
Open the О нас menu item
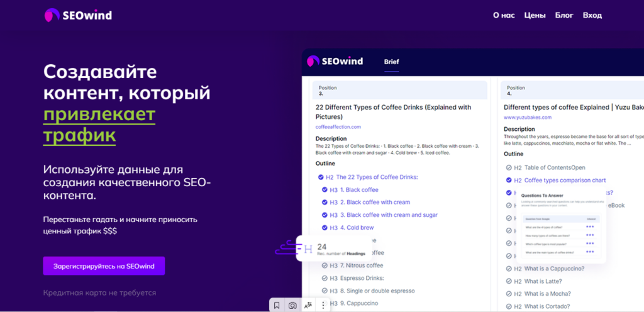click(504, 15)
